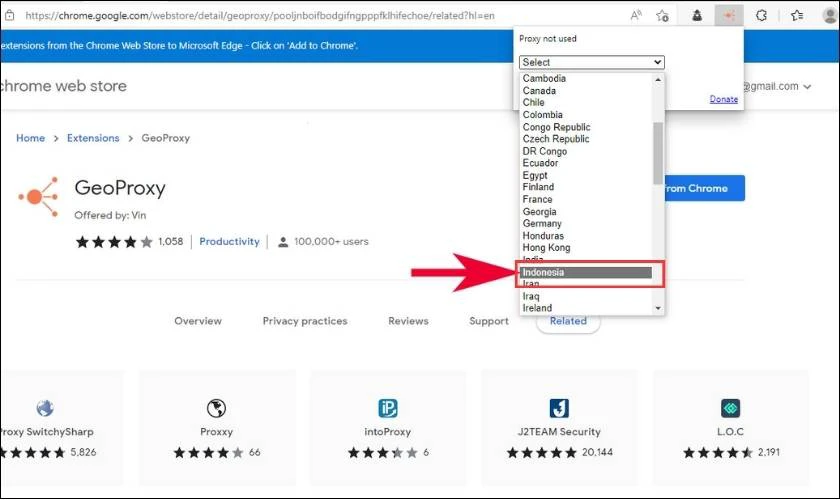Click the site lock icon in address bar

(9, 16)
